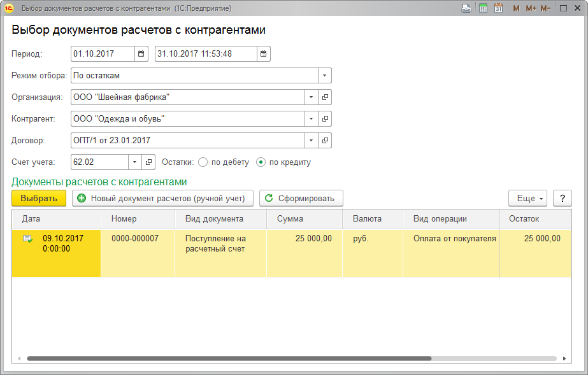Open date picker for period end date
Image resolution: width=588 pixels, height=375 pixels.
(x=263, y=54)
